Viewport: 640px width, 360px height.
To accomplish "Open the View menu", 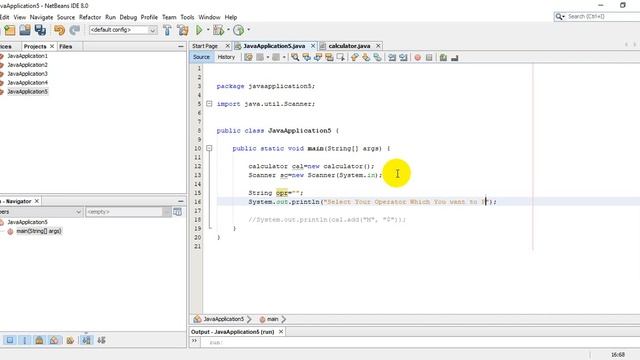I will click(x=20, y=17).
